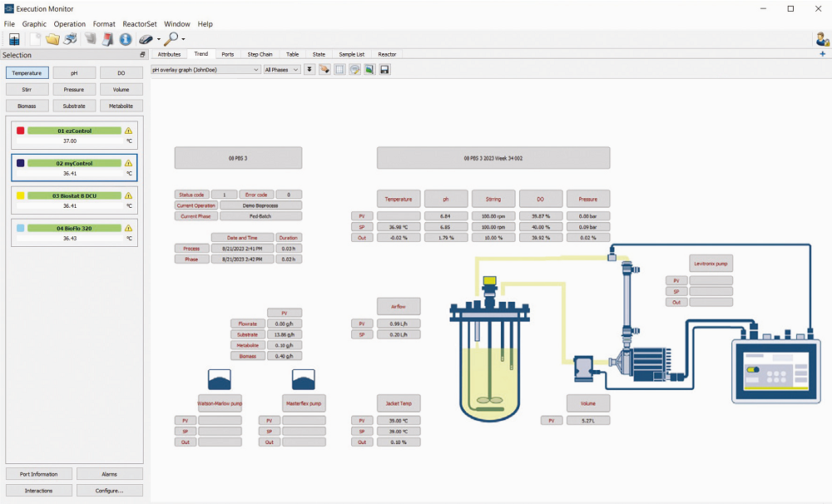Click the Levitronix pump button

pos(711,264)
